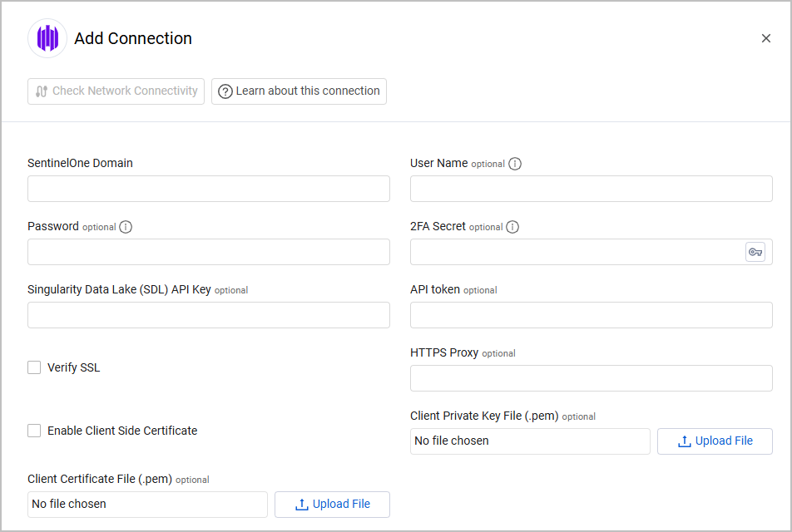Click the 2FA Secret input field
This screenshot has width=792, height=532.
coord(576,252)
